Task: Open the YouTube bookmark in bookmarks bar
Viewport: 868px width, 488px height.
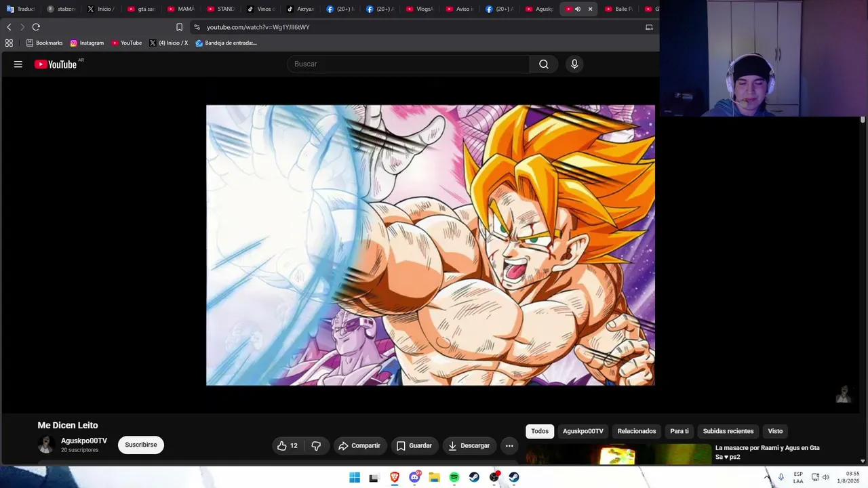Action: coord(127,43)
